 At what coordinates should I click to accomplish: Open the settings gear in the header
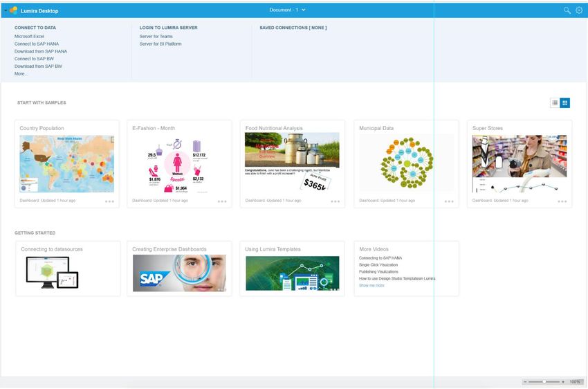(x=579, y=10)
